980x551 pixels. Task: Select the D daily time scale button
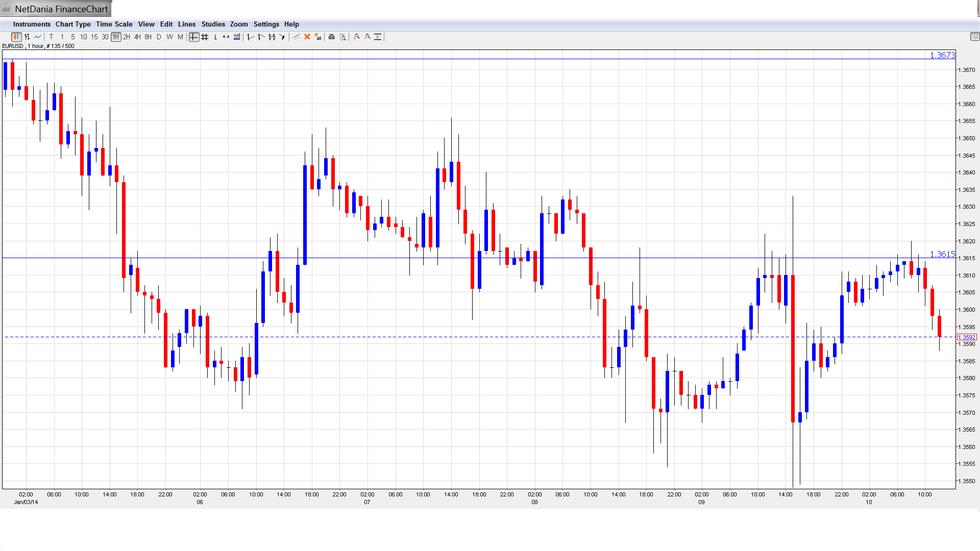pos(159,37)
